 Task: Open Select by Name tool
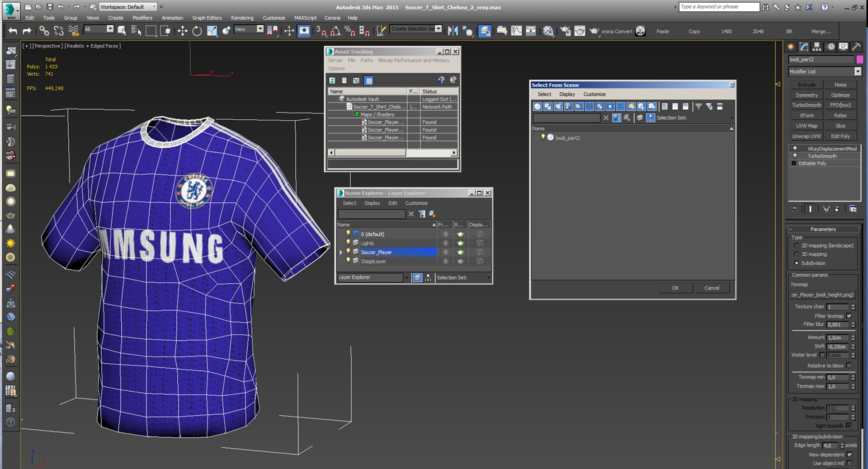(x=136, y=31)
